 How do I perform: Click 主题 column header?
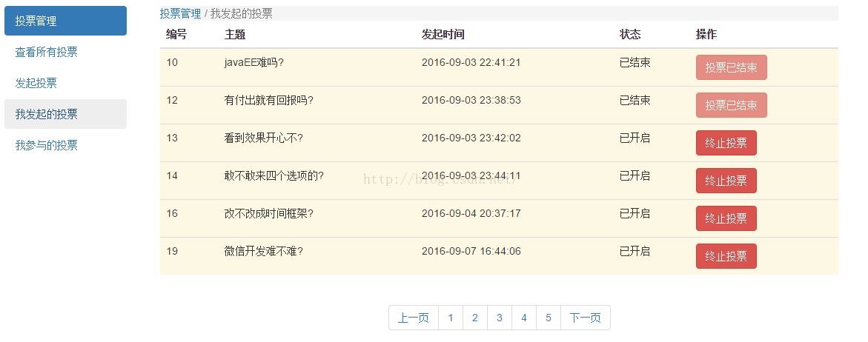[235, 34]
